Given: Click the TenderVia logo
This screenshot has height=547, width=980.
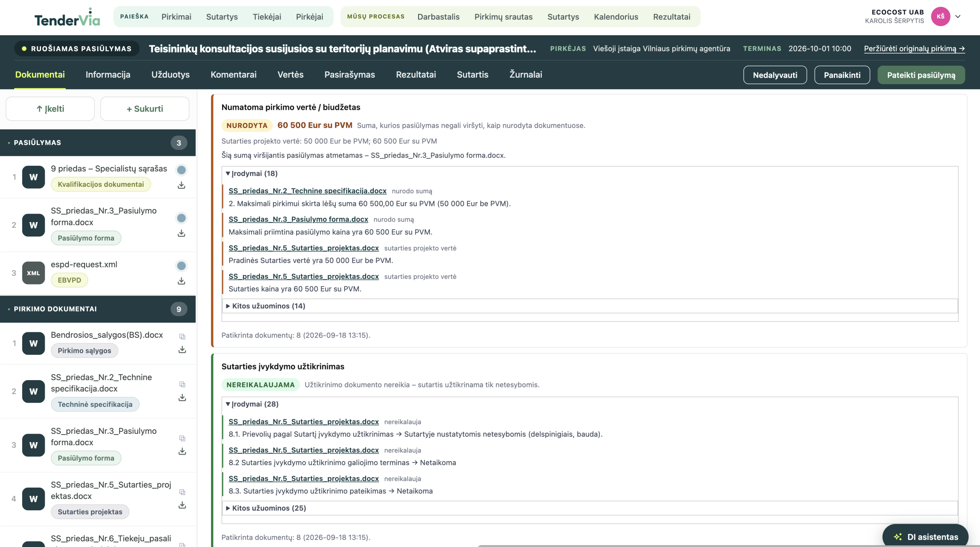Looking at the screenshot, I should pyautogui.click(x=67, y=17).
